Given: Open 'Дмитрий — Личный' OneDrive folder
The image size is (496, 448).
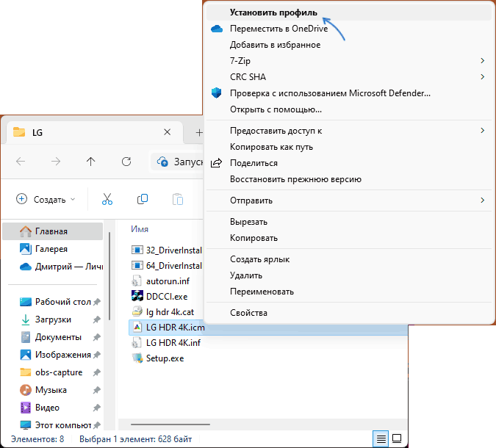Looking at the screenshot, I should pyautogui.click(x=52, y=267).
